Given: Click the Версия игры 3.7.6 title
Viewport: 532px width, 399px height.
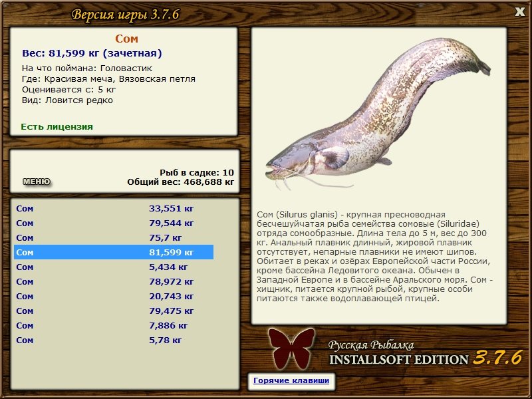Looking at the screenshot, I should [x=125, y=15].
